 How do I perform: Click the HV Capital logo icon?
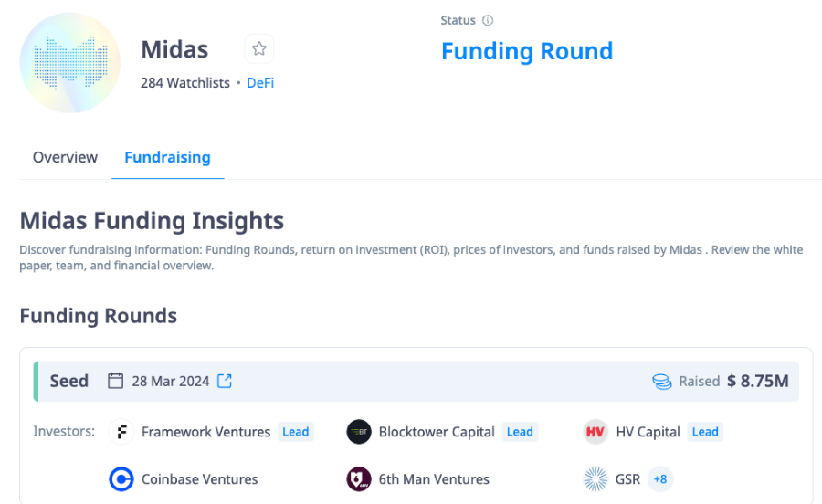595,432
